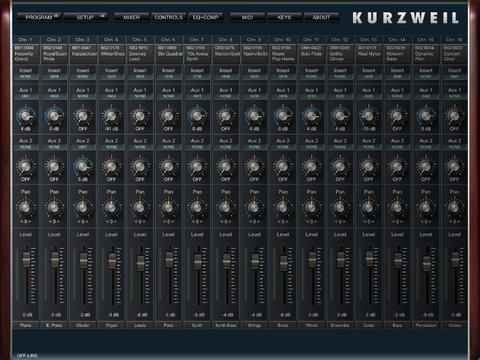This screenshot has height=360, width=480.
Task: Switch to the MIXER page
Action: 132,17
